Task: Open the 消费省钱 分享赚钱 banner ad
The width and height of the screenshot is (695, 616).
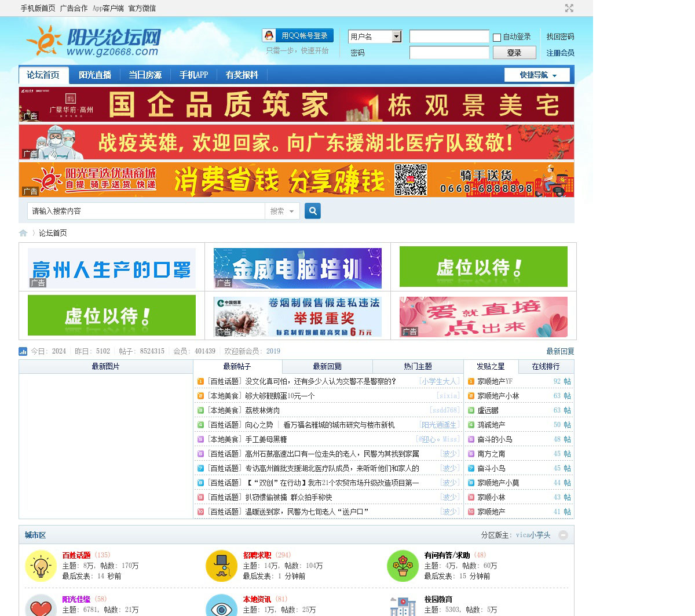Action: (297, 180)
